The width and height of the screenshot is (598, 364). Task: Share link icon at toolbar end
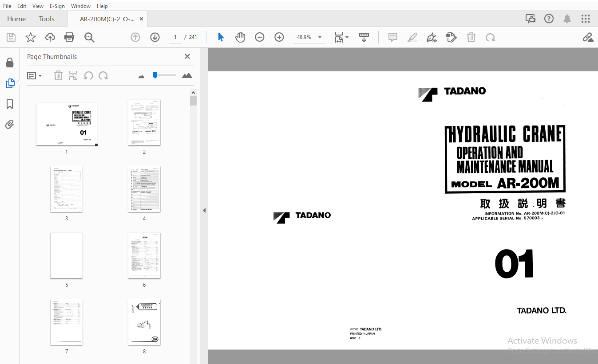pyautogui.click(x=588, y=37)
